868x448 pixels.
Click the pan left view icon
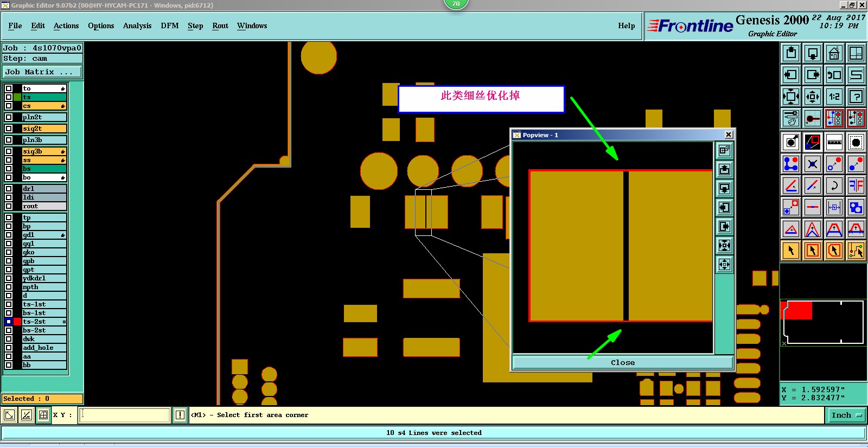pos(791,75)
